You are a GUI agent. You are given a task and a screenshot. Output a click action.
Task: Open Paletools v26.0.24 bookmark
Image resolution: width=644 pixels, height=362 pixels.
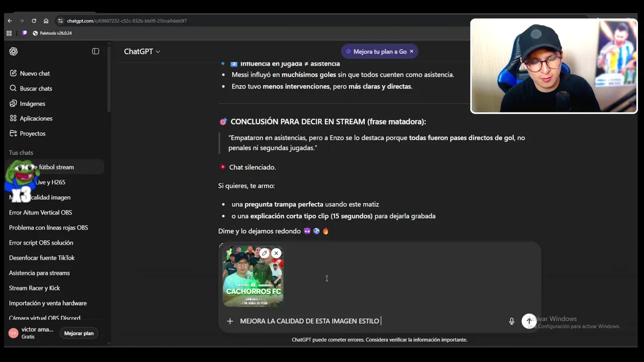(x=52, y=33)
